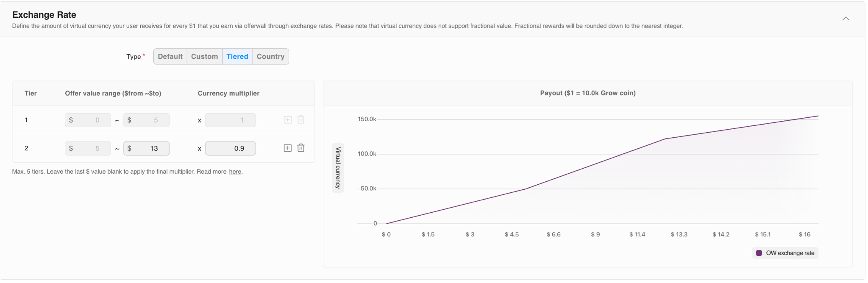The image size is (868, 283).
Task: Choose the Country type option
Action: point(270,56)
